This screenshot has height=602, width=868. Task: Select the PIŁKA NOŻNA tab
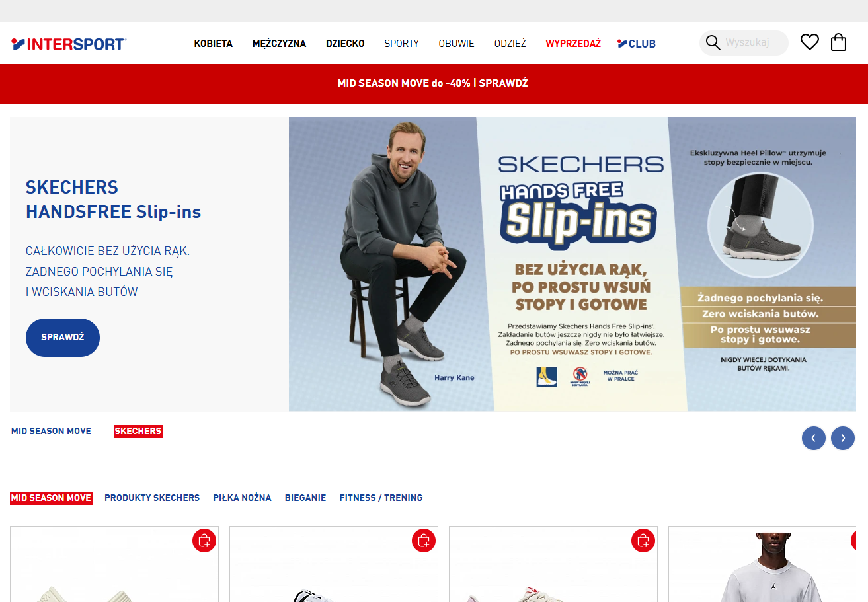[242, 498]
